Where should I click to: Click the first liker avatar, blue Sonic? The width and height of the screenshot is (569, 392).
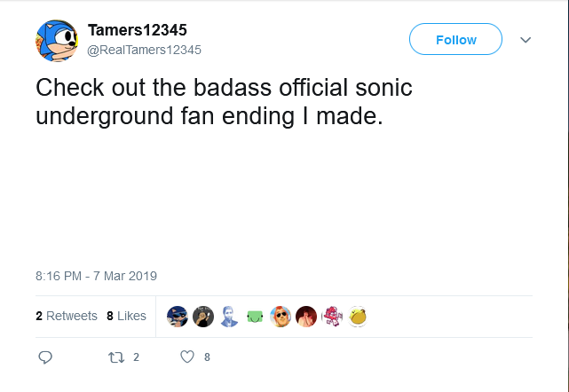178,316
